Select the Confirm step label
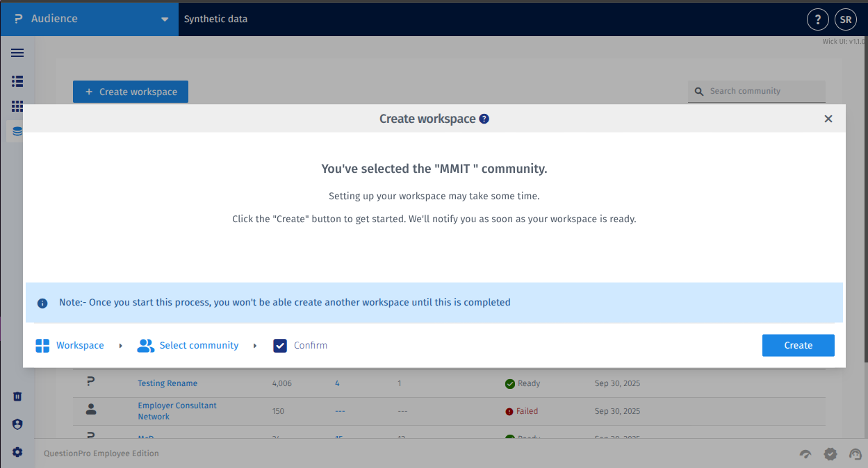This screenshot has width=868, height=468. [311, 345]
